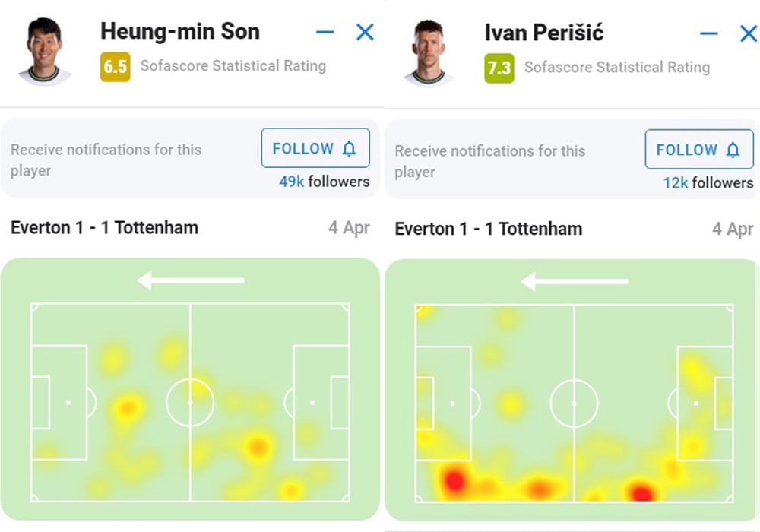The height and width of the screenshot is (532, 760).
Task: Click the 7.3 rating badge
Action: pos(499,68)
